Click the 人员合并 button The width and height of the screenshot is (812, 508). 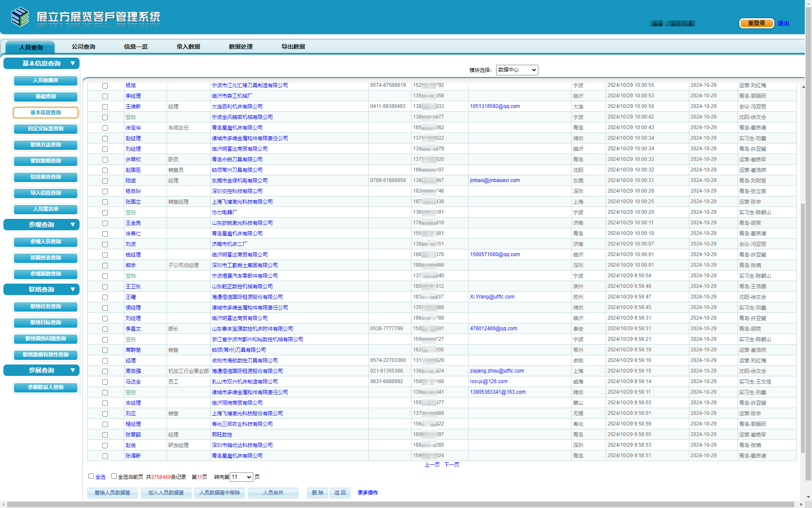pyautogui.click(x=273, y=493)
